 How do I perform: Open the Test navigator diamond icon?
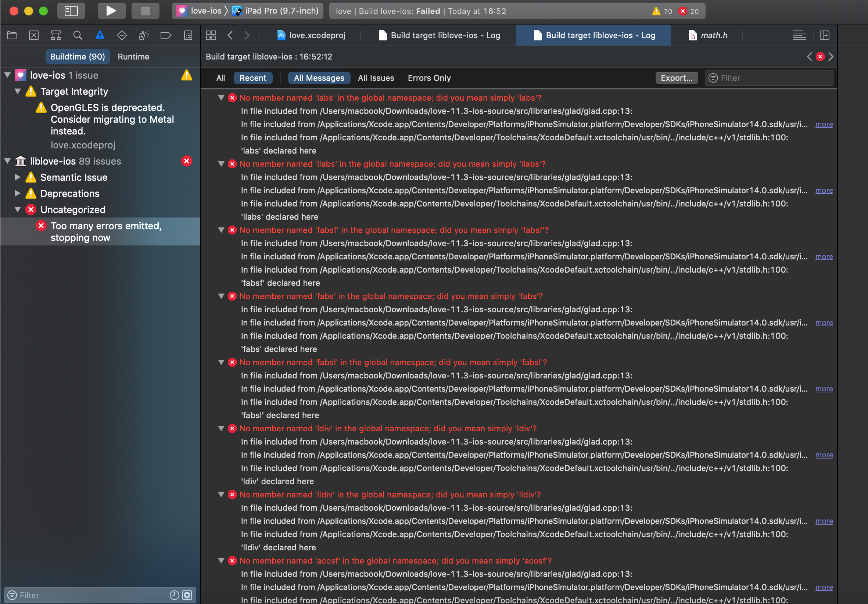pyautogui.click(x=122, y=36)
